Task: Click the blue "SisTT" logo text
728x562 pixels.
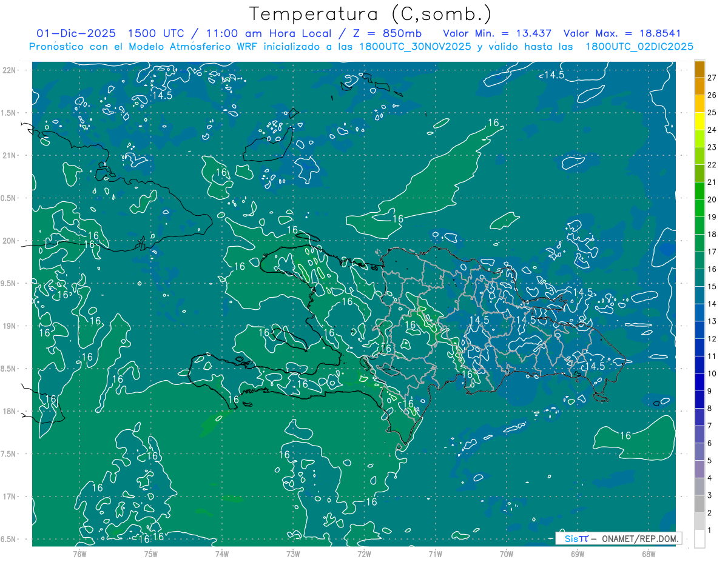Action: click(576, 538)
